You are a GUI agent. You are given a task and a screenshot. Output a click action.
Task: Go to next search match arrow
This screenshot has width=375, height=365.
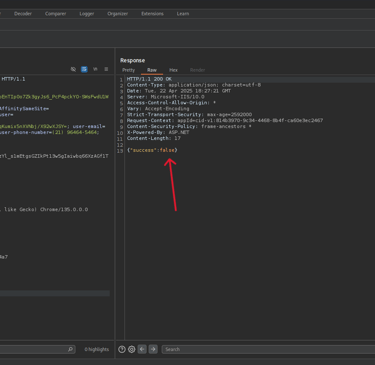tap(153, 349)
